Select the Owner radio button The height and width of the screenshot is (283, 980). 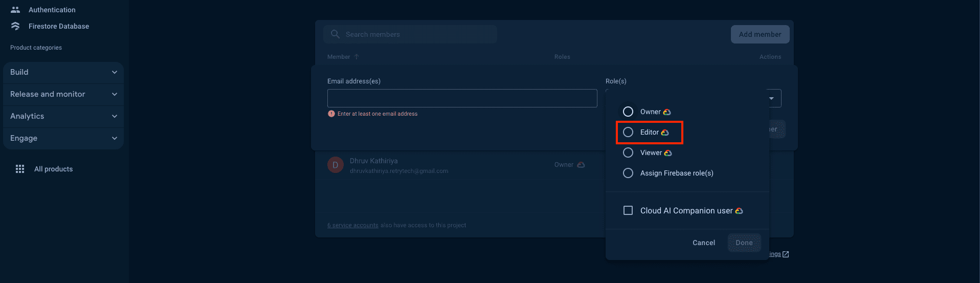(x=628, y=112)
